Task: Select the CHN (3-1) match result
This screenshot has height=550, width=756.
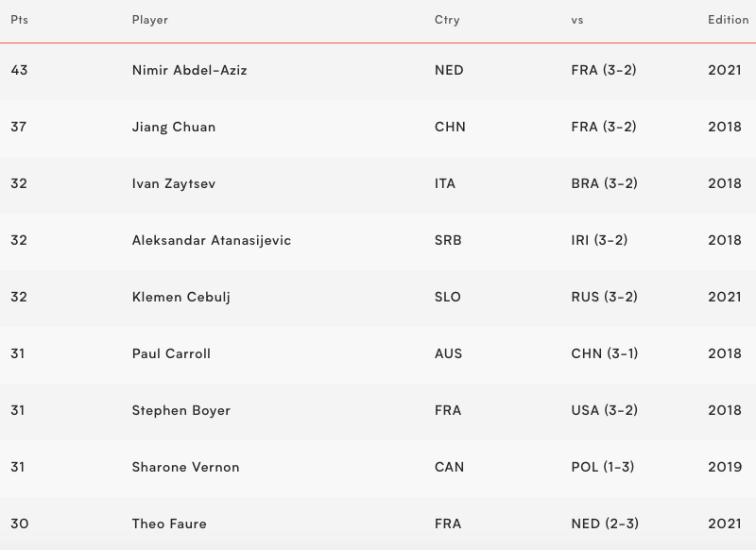Action: (x=605, y=353)
